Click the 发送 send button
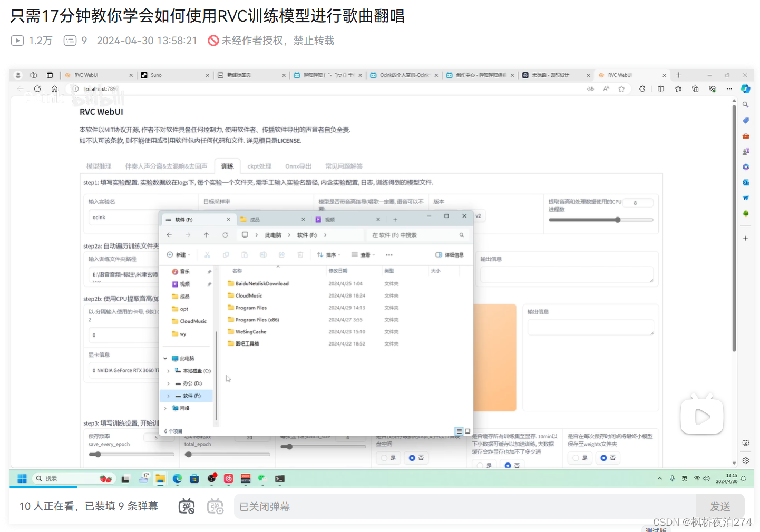 click(720, 506)
